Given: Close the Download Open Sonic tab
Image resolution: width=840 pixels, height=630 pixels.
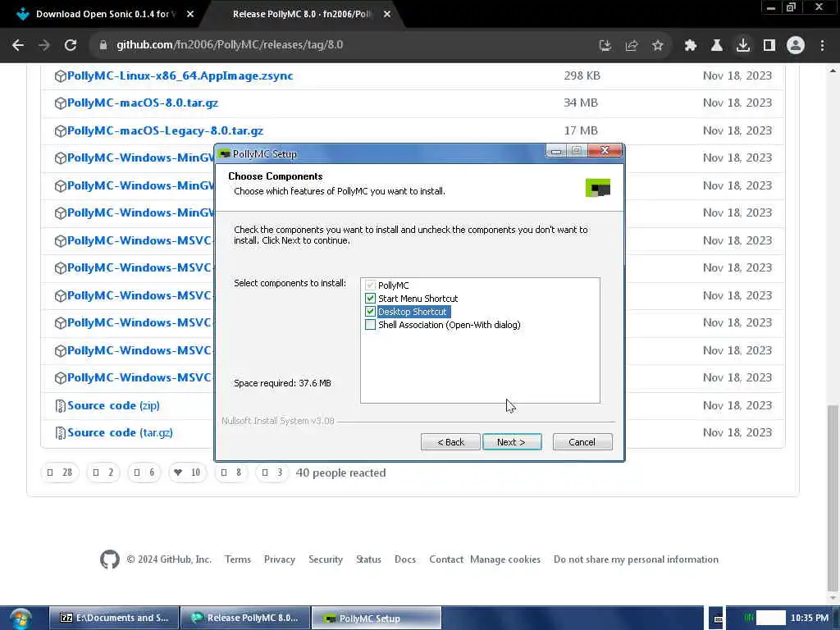Looking at the screenshot, I should click(x=190, y=15).
